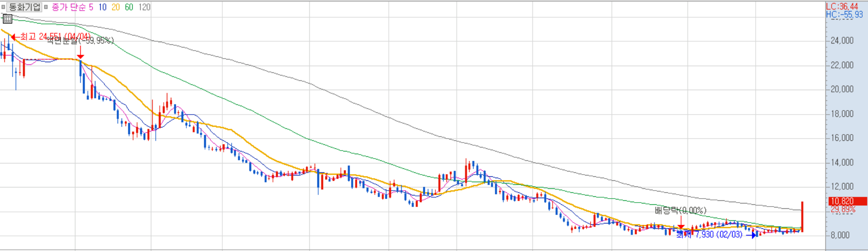Click the 29.89% change label
This screenshot has width=868, height=251.
tap(843, 209)
